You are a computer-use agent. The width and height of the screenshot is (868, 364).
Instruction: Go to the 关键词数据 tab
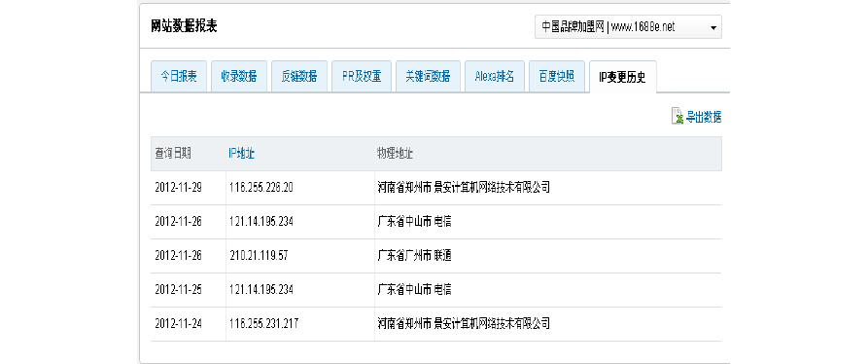coord(428,77)
